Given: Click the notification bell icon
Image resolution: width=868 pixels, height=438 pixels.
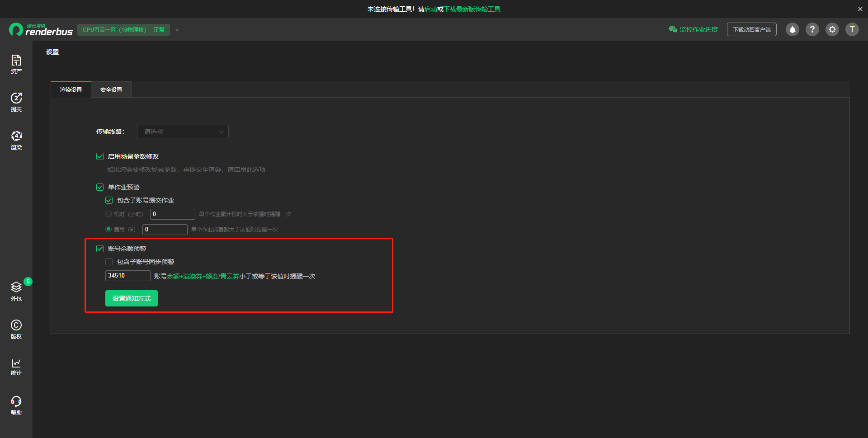Looking at the screenshot, I should [792, 30].
